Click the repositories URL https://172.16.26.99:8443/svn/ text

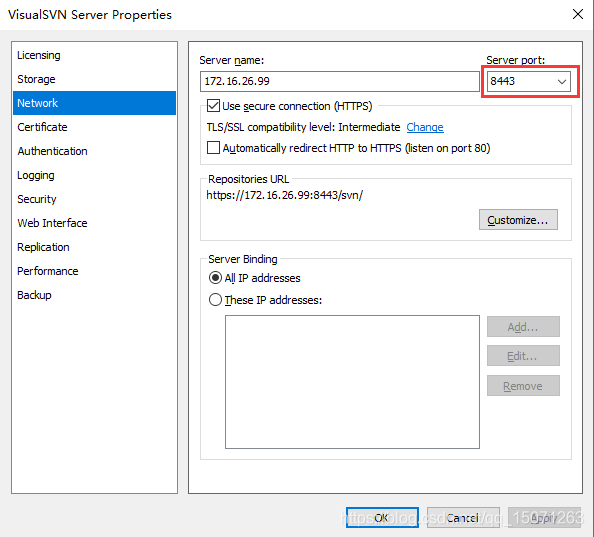click(284, 195)
